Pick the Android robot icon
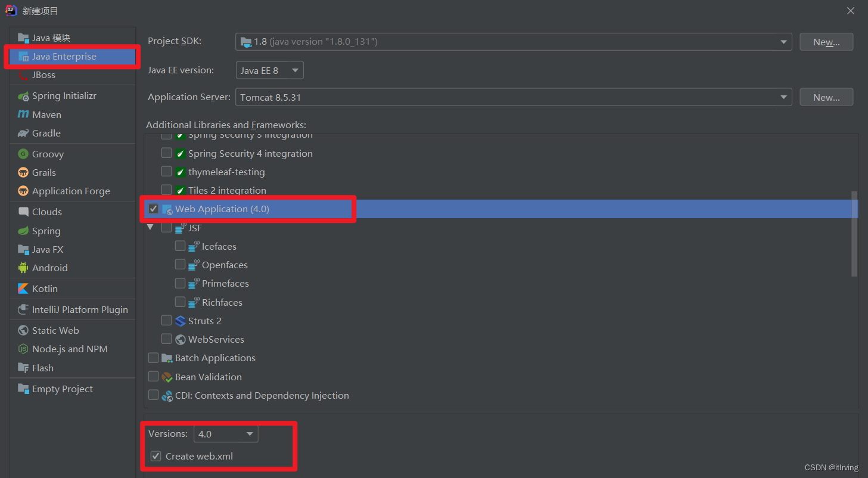 (23, 268)
